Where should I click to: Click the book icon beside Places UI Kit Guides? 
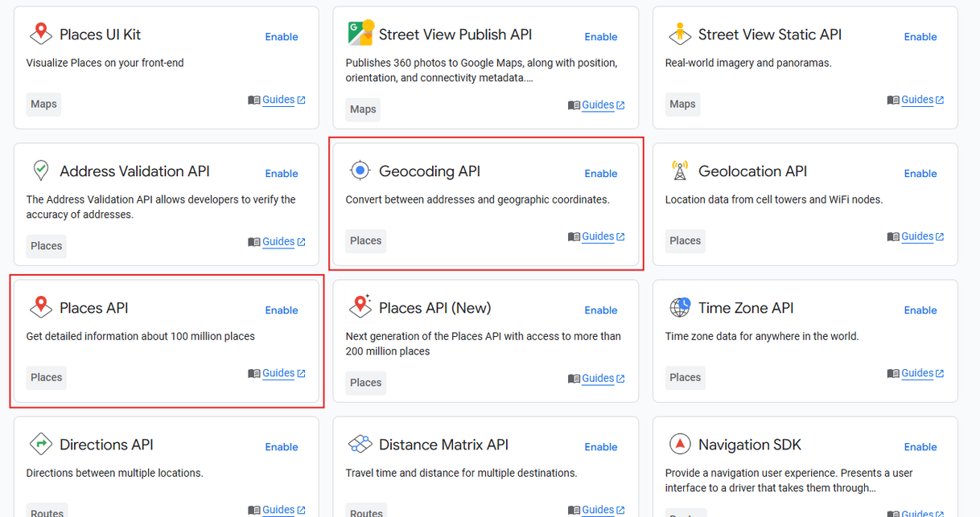pyautogui.click(x=254, y=101)
